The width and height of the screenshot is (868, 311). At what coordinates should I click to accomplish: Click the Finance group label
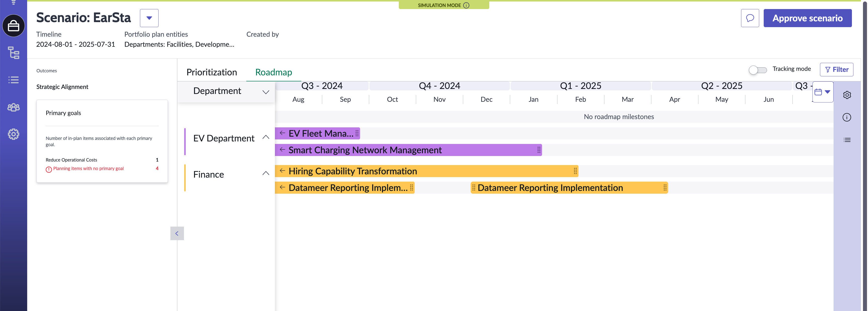pyautogui.click(x=209, y=175)
